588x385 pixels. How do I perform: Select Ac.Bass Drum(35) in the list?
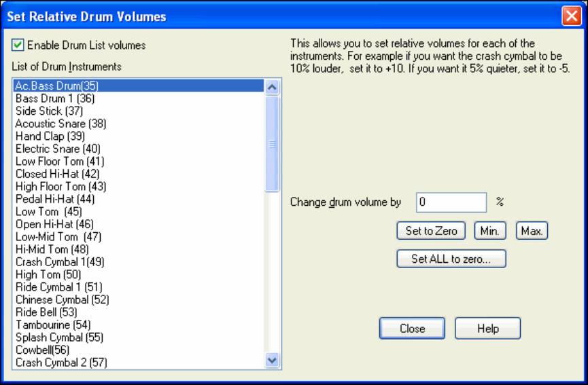(139, 86)
